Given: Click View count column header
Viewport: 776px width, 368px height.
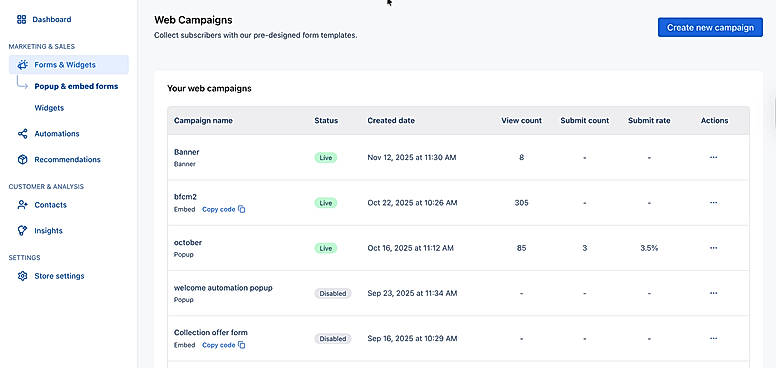Looking at the screenshot, I should click(521, 121).
